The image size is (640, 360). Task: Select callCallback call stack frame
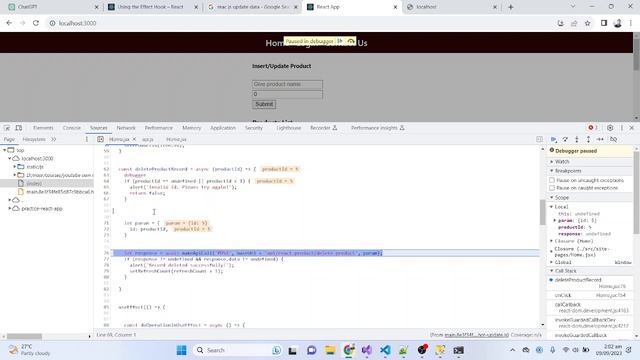[589, 307]
